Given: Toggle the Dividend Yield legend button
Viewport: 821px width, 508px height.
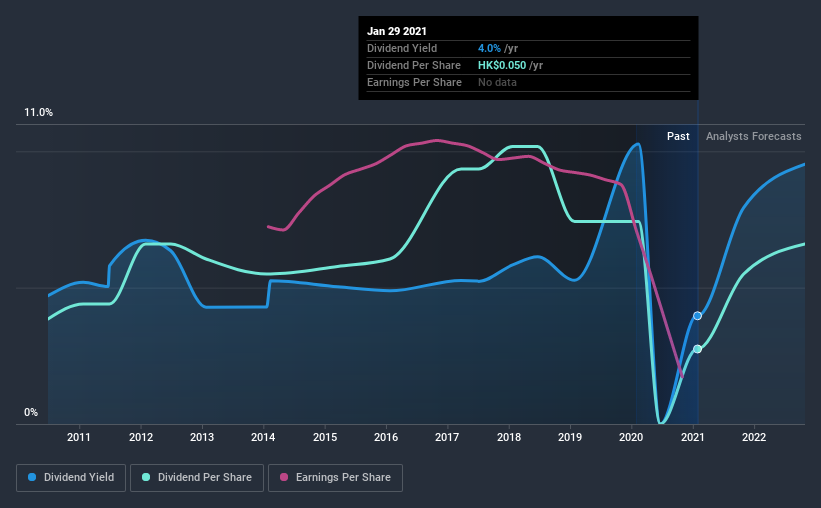Looking at the screenshot, I should point(71,478).
